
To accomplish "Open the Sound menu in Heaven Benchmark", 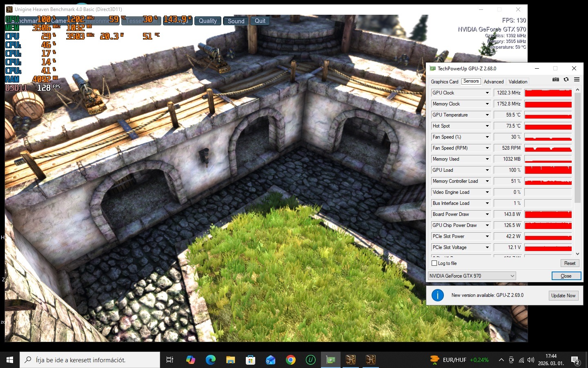I will tap(236, 21).
